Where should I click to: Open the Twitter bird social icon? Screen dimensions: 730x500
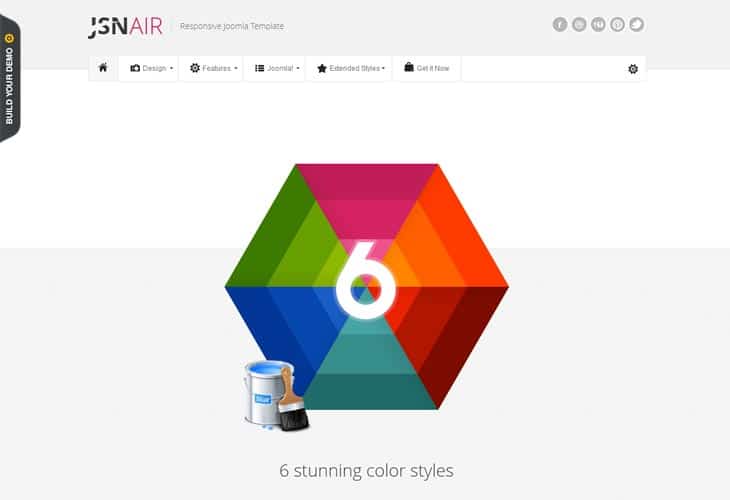[636, 25]
